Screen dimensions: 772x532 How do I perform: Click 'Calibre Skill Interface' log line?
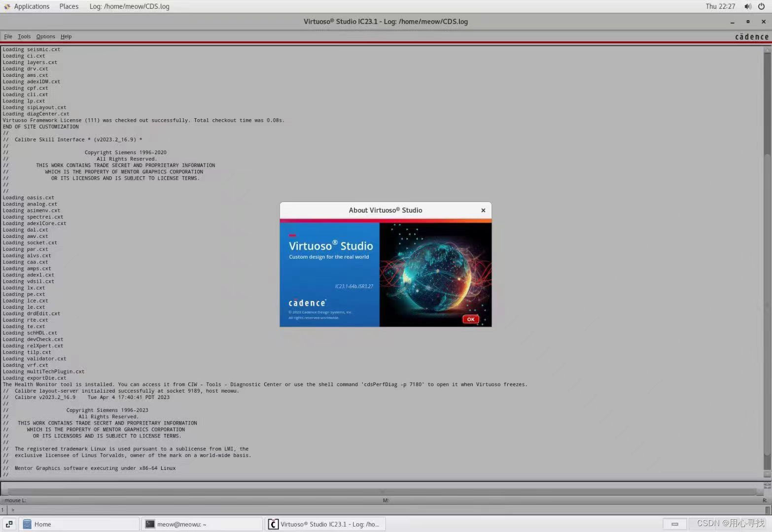pos(72,139)
